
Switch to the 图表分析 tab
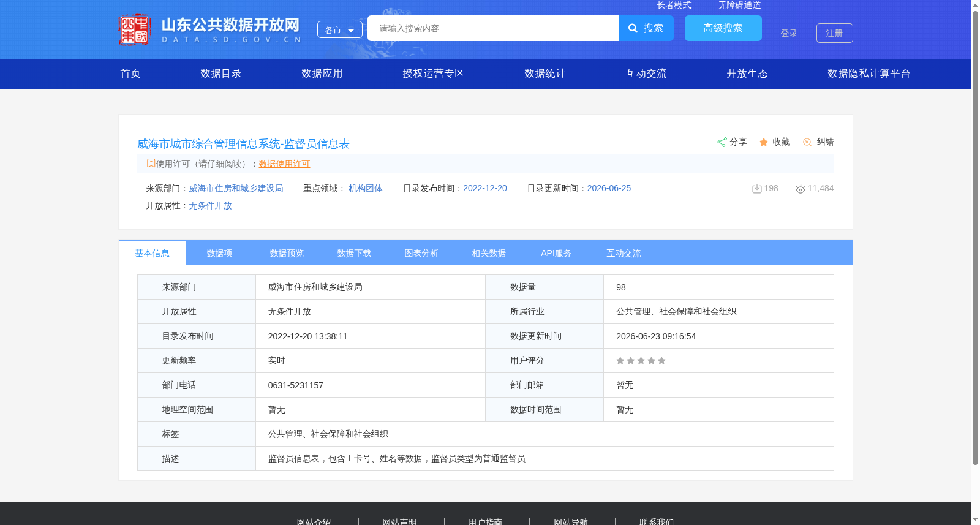point(422,253)
